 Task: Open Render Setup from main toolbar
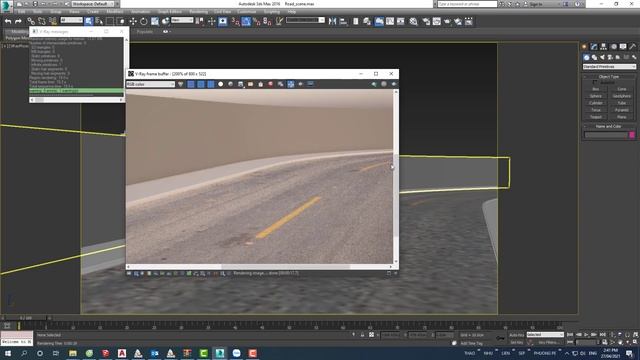(426, 21)
